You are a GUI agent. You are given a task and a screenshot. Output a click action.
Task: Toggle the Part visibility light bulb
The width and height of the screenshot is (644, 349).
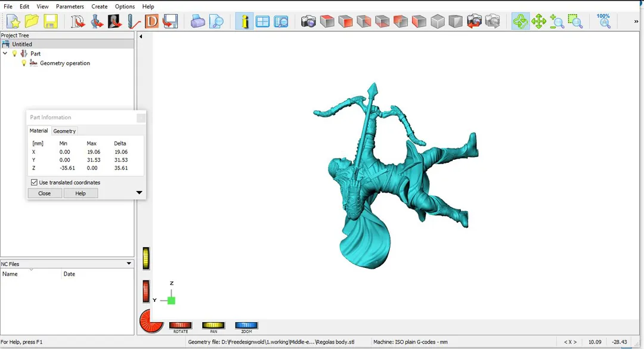(x=14, y=54)
